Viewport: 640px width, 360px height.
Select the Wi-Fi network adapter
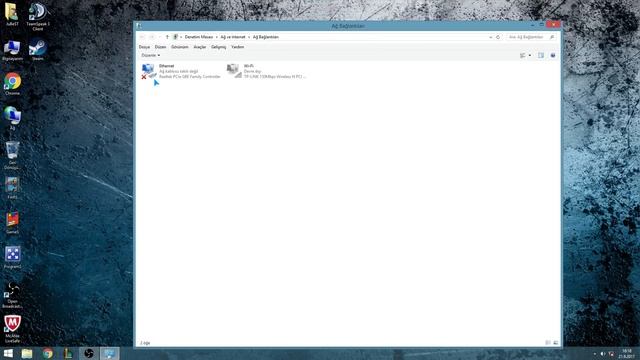coord(266,71)
